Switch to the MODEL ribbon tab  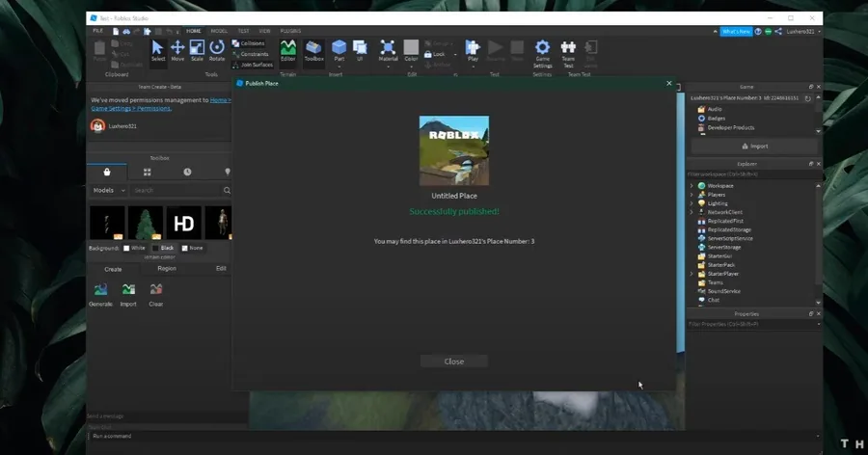[219, 31]
